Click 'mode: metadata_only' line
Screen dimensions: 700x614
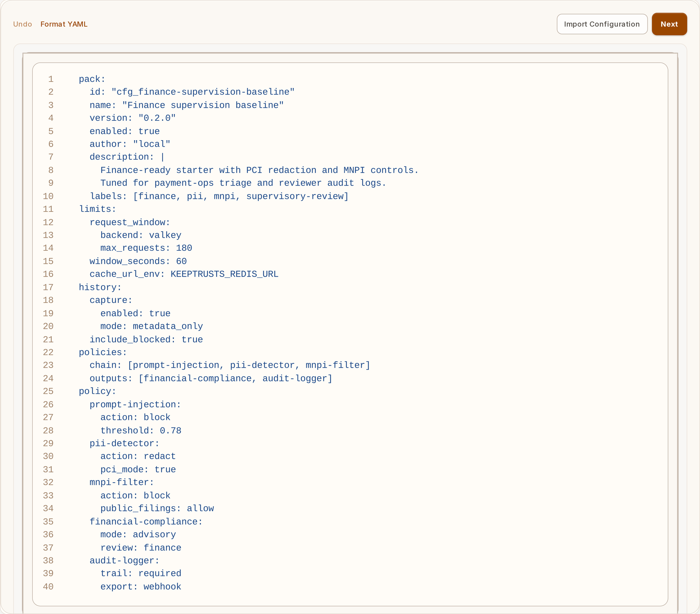pos(151,326)
